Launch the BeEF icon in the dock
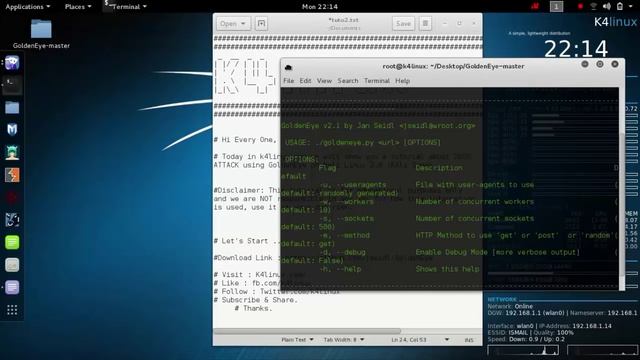This screenshot has width=640, height=360. click(12, 220)
